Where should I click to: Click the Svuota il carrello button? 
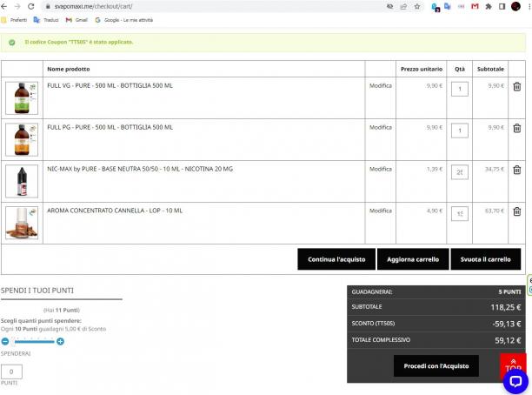[486, 259]
